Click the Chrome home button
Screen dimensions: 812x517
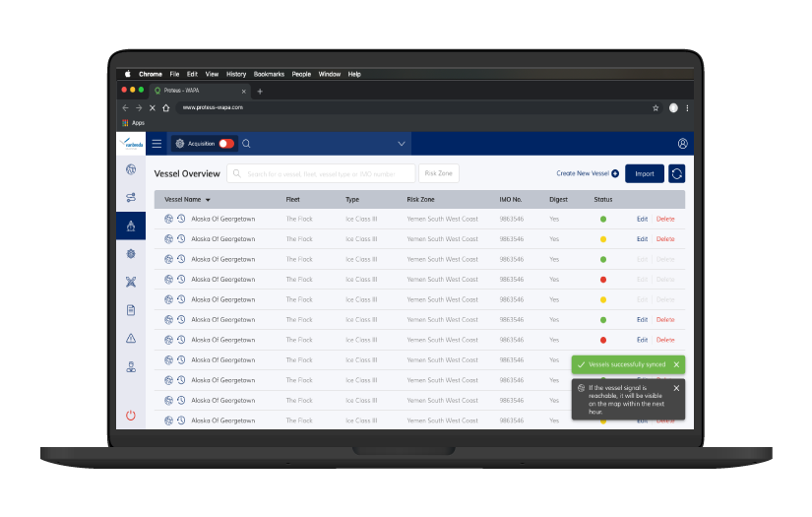coord(165,107)
